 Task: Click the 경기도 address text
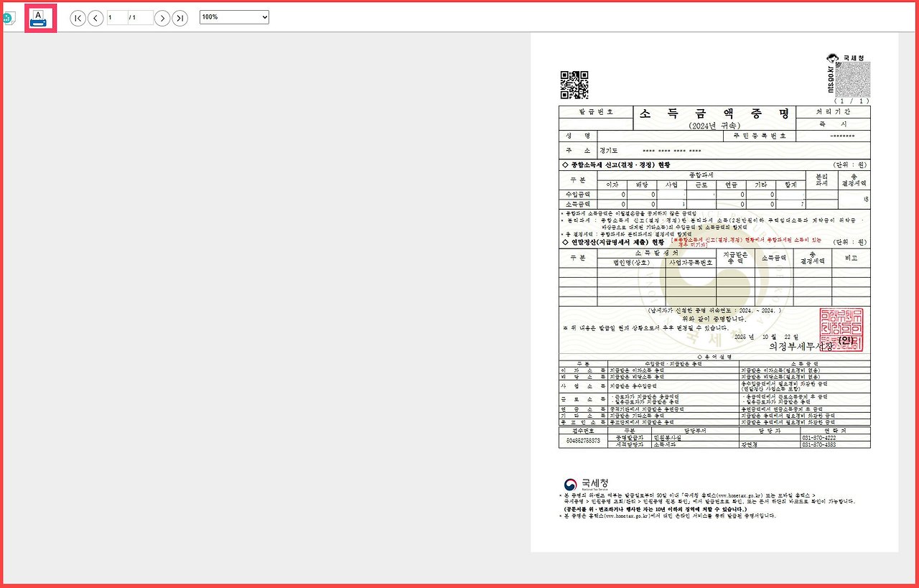coord(610,151)
